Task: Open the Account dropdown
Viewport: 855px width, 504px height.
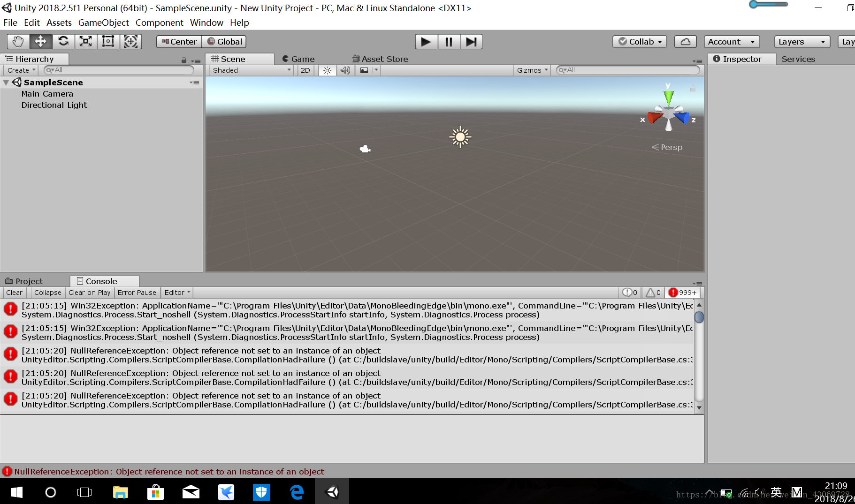Action: 732,42
